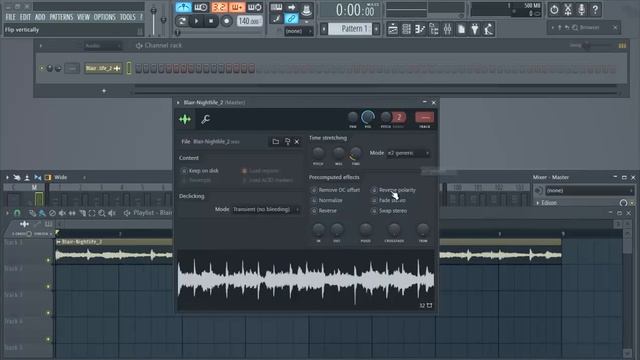Open the wrench miscellaneous functions tab
The image size is (640, 360).
pyautogui.click(x=205, y=119)
